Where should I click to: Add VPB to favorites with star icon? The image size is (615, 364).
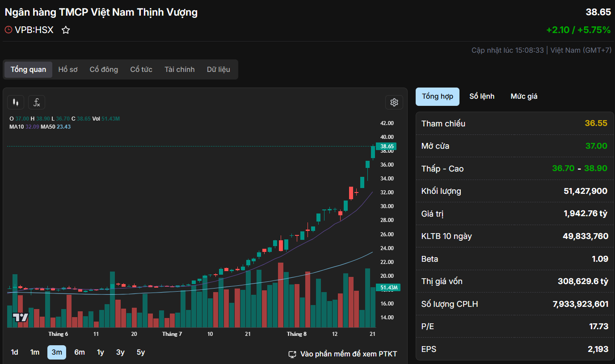point(66,30)
